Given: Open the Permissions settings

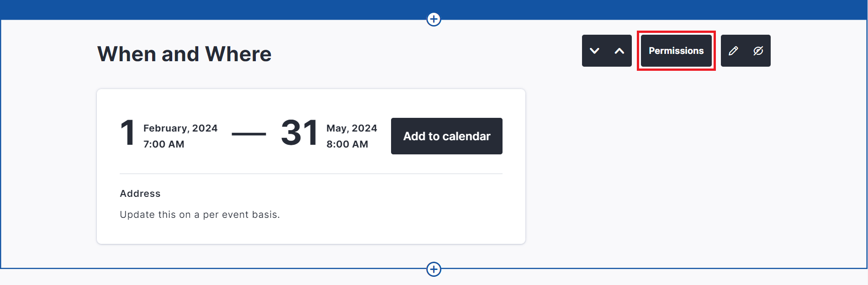Looking at the screenshot, I should [x=676, y=51].
